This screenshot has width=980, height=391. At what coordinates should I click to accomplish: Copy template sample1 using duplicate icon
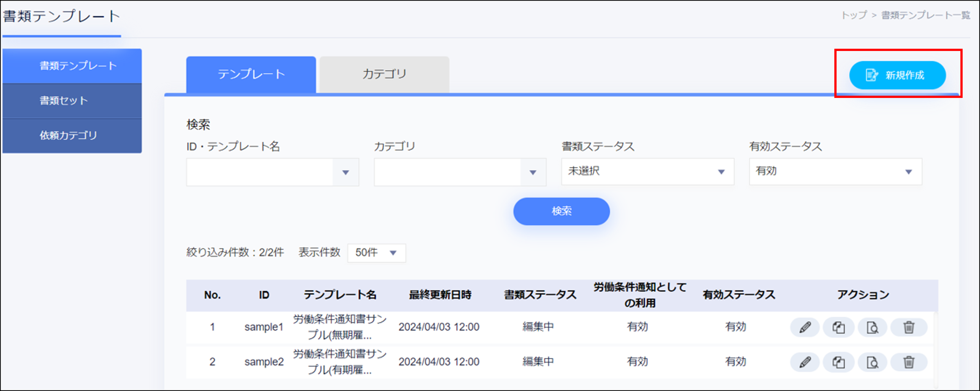tap(839, 327)
